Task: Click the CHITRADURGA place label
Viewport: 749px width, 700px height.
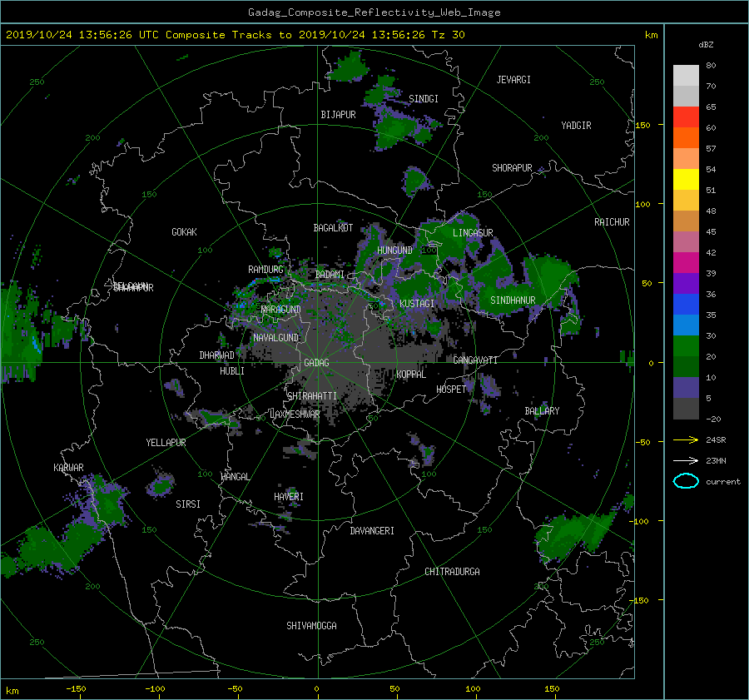Action: pyautogui.click(x=452, y=572)
